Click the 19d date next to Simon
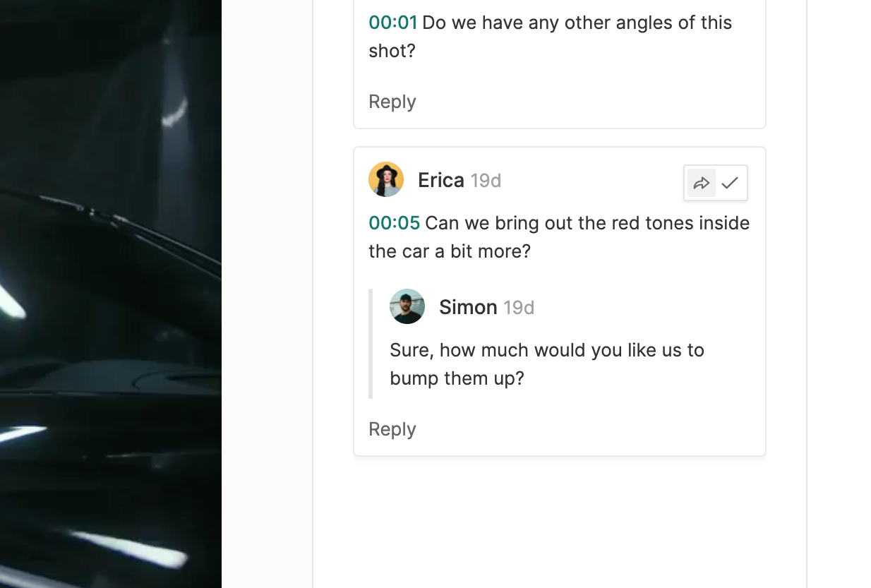 pyautogui.click(x=519, y=308)
